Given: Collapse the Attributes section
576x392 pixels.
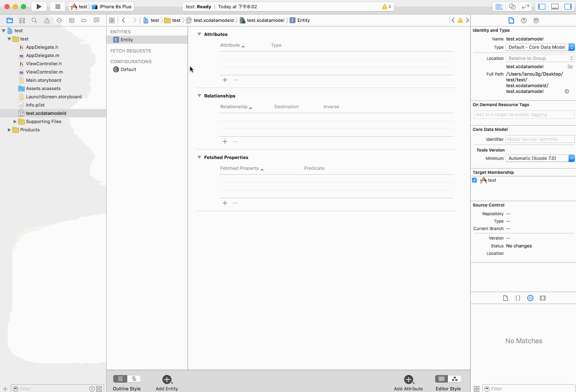Looking at the screenshot, I should (x=199, y=34).
